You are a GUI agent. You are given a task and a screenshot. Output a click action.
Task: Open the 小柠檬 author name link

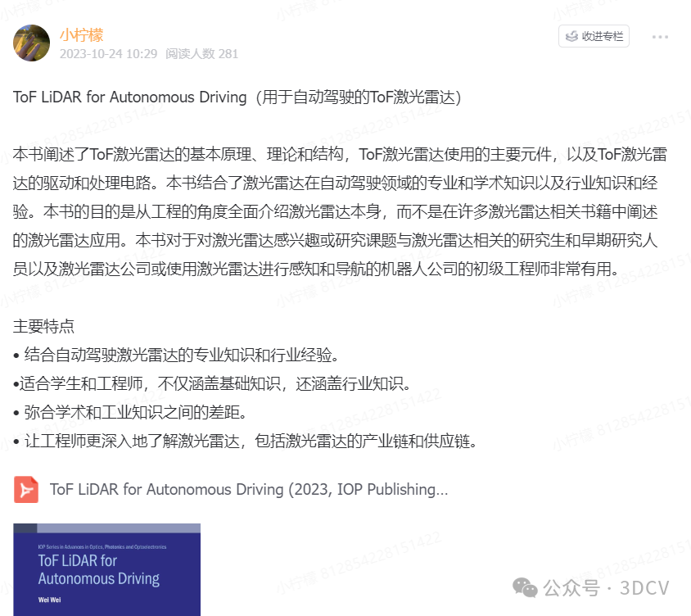[x=82, y=35]
